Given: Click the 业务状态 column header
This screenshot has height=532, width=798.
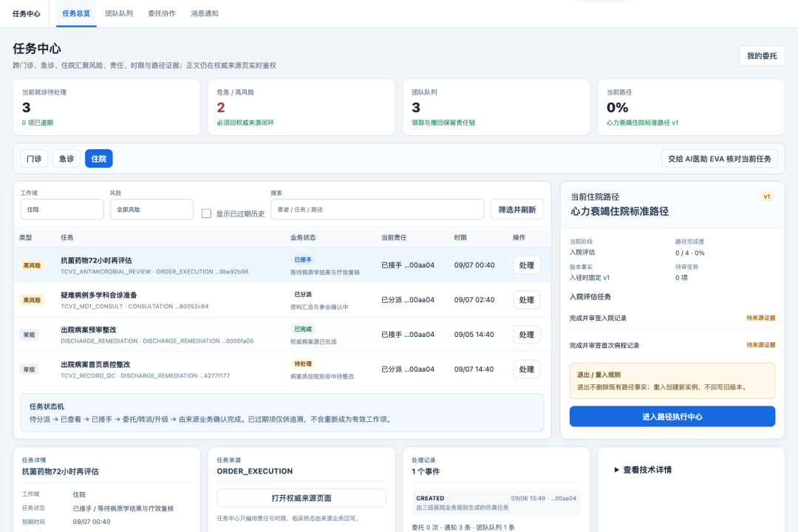Looking at the screenshot, I should click(303, 237).
